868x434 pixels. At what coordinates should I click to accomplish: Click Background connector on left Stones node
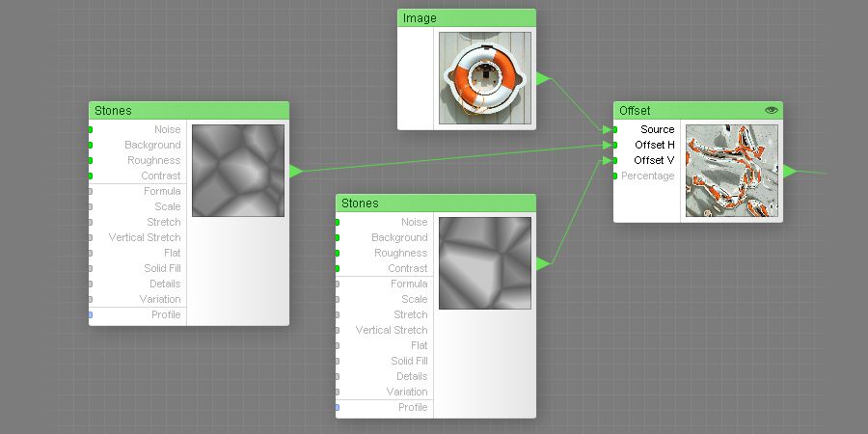click(91, 145)
